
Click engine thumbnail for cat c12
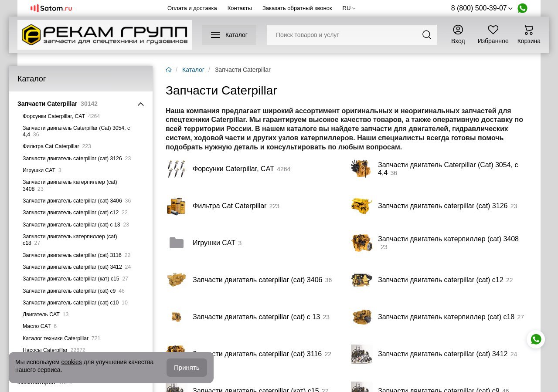tap(361, 280)
